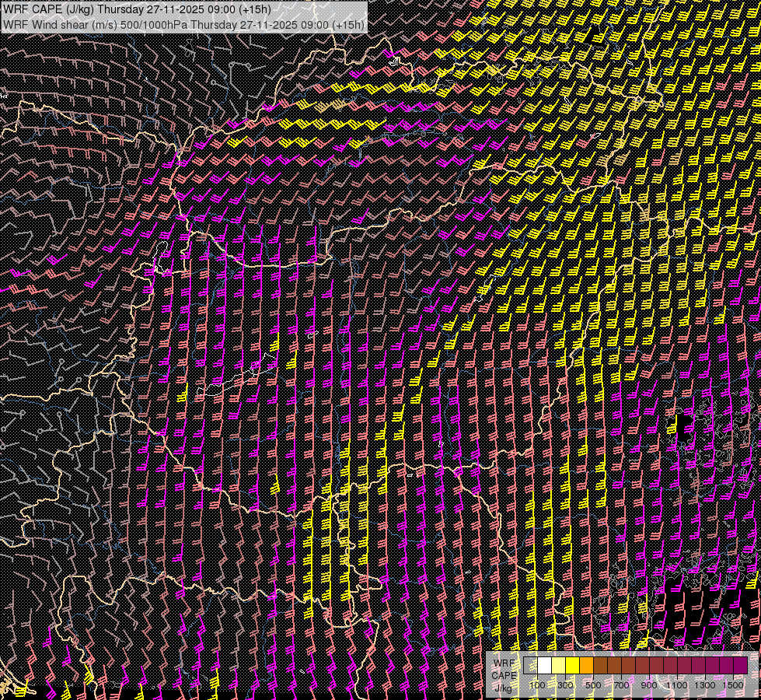
Task: Click the 100 legend tick label
Action: (x=537, y=685)
